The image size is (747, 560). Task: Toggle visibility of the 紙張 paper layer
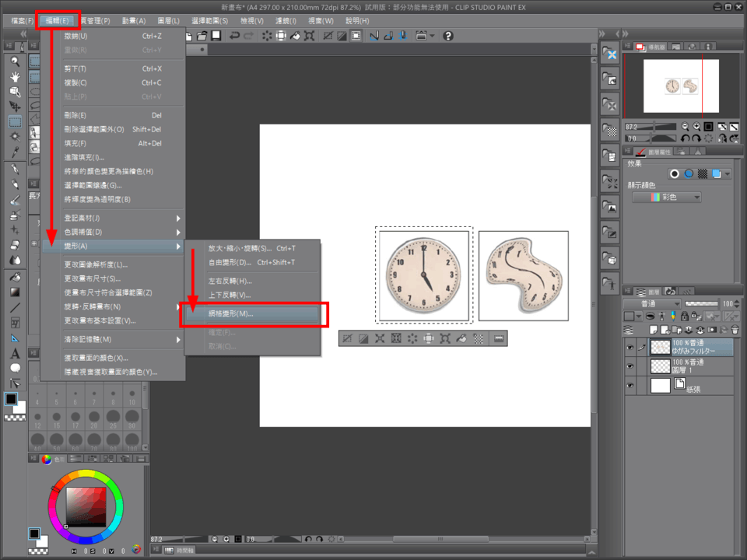click(630, 386)
